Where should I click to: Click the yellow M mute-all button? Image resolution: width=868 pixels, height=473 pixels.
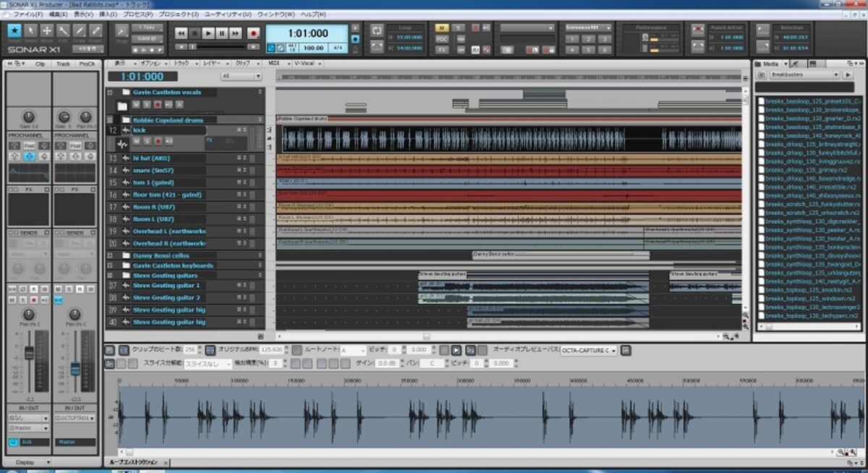point(442,27)
